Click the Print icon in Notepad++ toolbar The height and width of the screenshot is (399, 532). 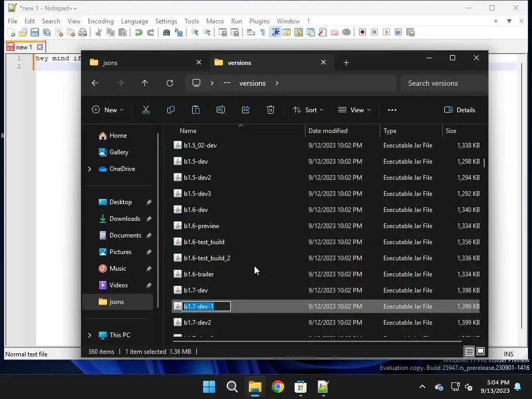[83, 33]
